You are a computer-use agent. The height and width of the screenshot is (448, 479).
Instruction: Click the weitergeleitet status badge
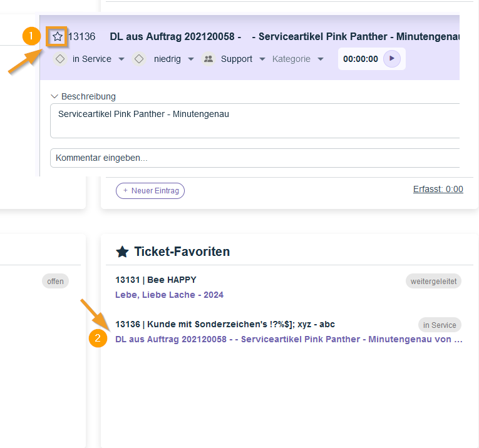[x=433, y=282]
